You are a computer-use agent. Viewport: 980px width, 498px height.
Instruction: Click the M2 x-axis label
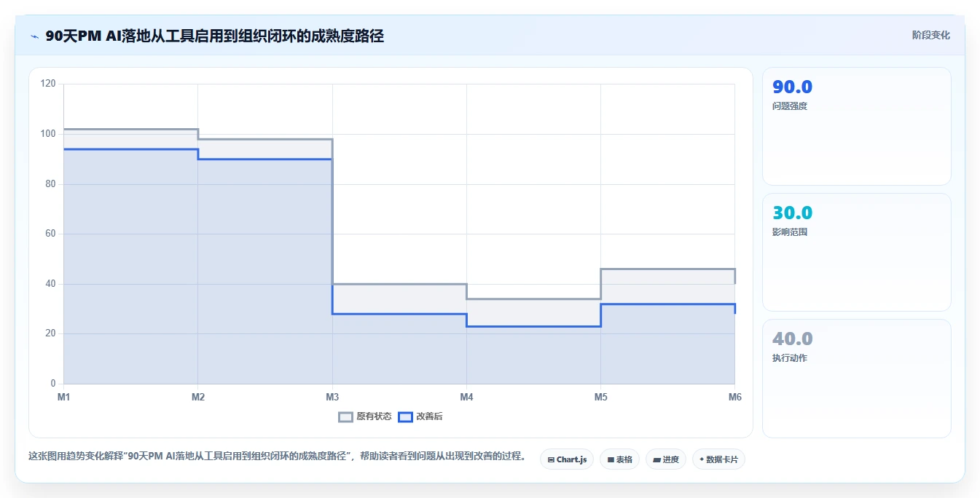(198, 397)
